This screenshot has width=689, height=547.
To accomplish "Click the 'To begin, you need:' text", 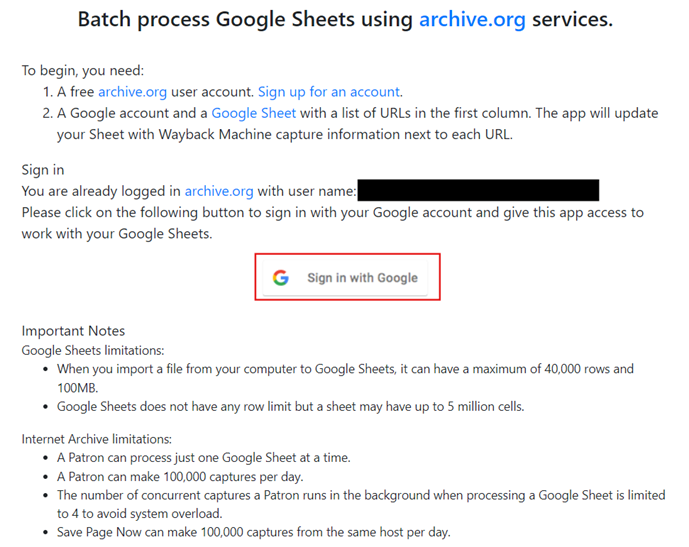I will 83,71.
